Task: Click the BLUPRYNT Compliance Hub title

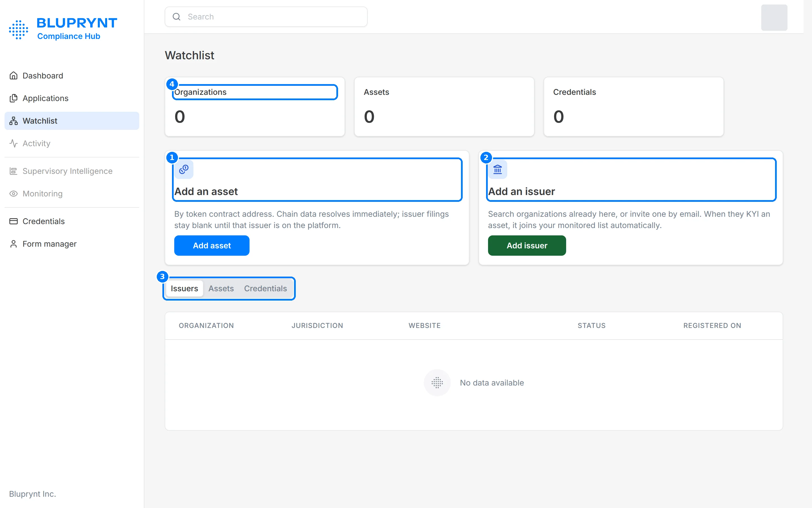Action: click(77, 29)
